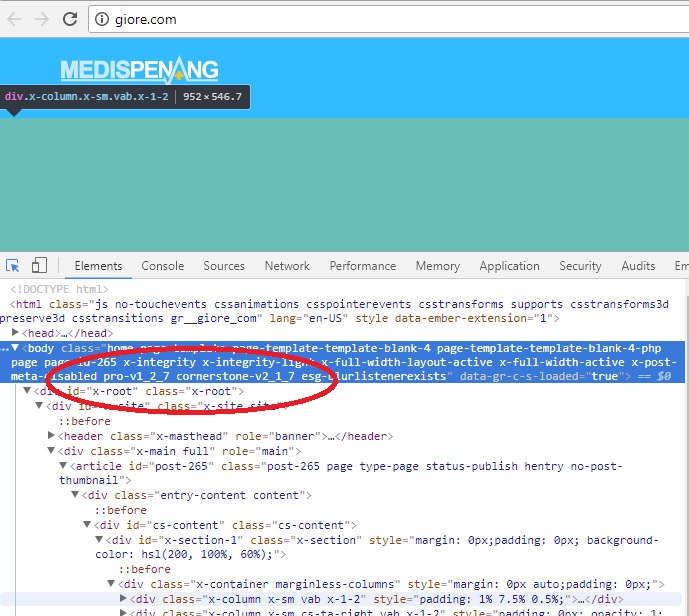The height and width of the screenshot is (616, 689).
Task: Open the Audits tab
Action: 638,266
